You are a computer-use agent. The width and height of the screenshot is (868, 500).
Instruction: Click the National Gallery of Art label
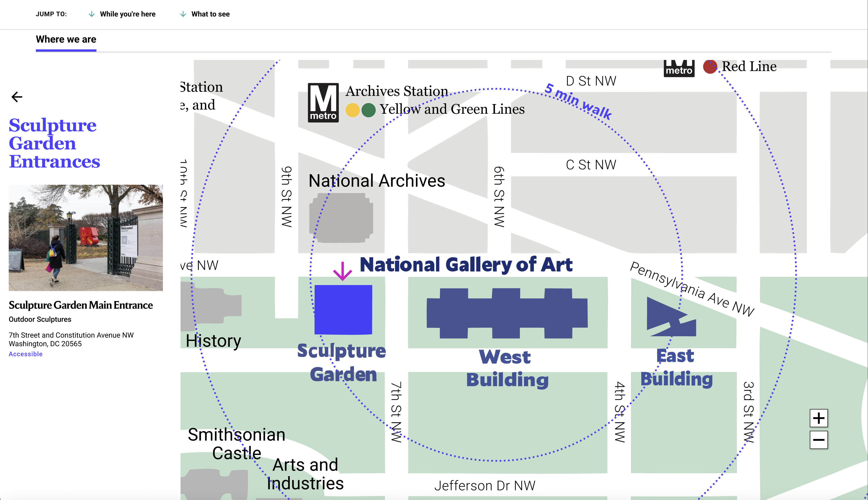466,265
